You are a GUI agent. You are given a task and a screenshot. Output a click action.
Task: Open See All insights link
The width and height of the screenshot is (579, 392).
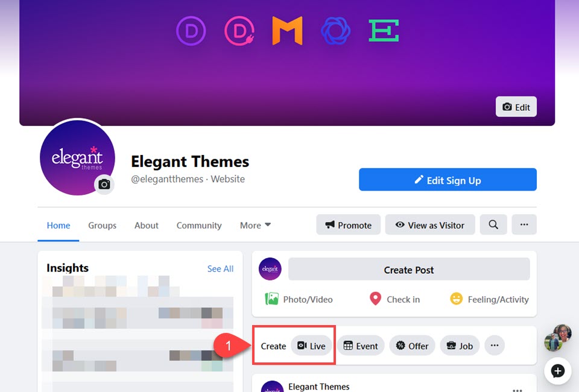point(221,269)
